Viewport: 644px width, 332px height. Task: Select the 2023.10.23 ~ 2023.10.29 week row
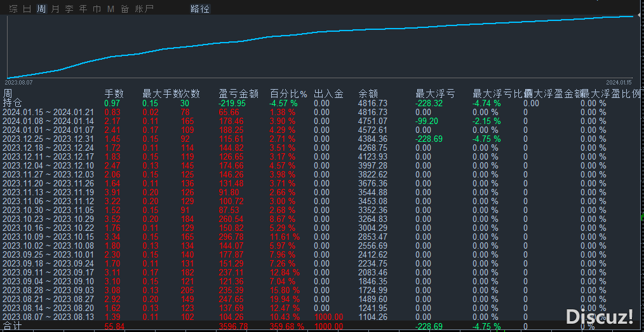tap(48, 219)
